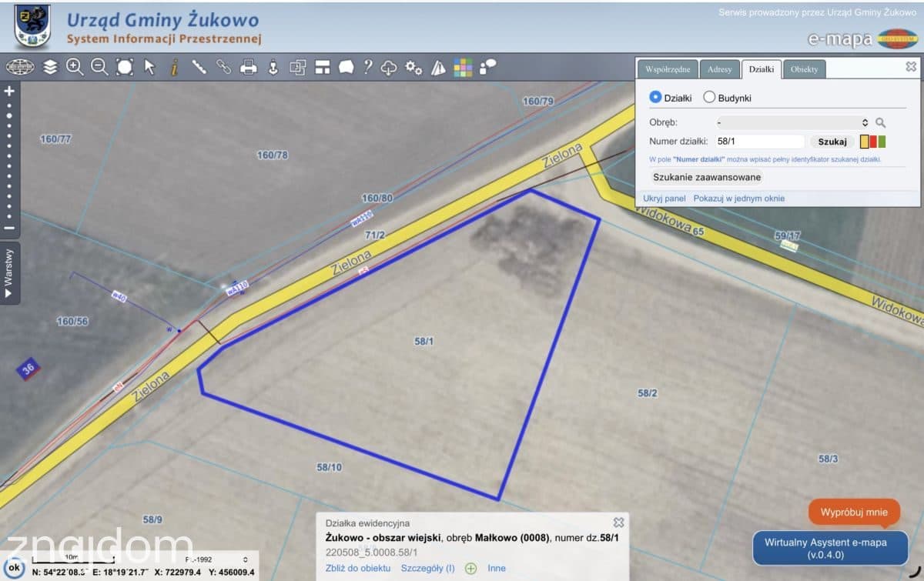Click the green plus icon in popup
The image size is (924, 581).
pos(470,569)
